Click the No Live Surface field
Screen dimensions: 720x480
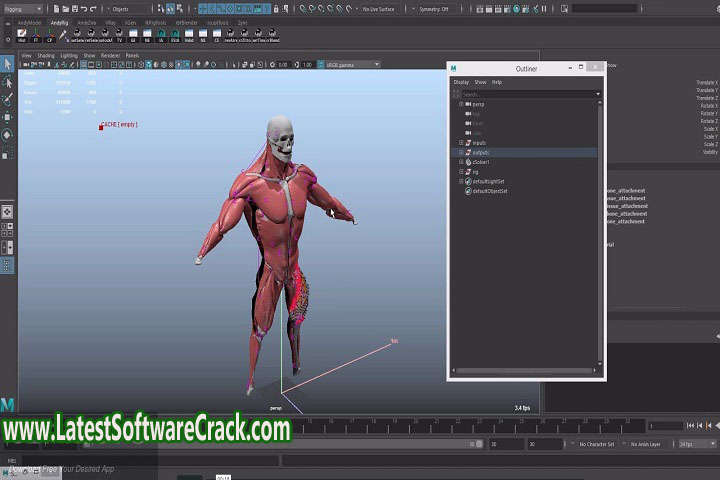point(379,9)
